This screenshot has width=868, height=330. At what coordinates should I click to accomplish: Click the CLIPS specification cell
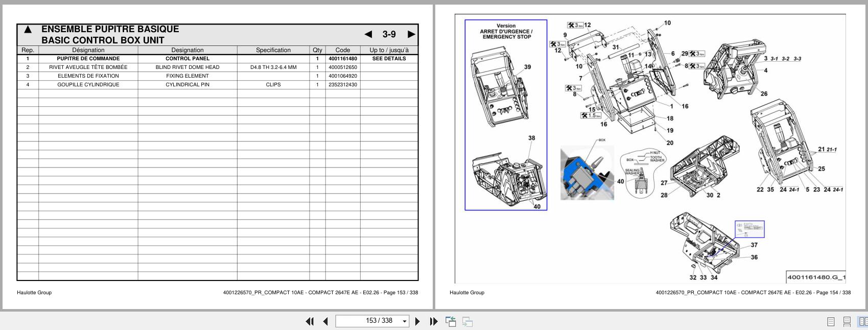click(273, 85)
